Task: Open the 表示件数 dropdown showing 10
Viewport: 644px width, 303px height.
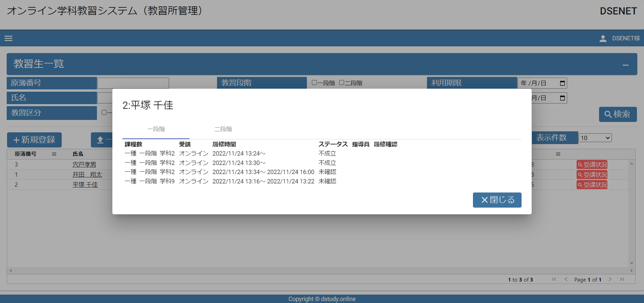Action: (x=595, y=138)
